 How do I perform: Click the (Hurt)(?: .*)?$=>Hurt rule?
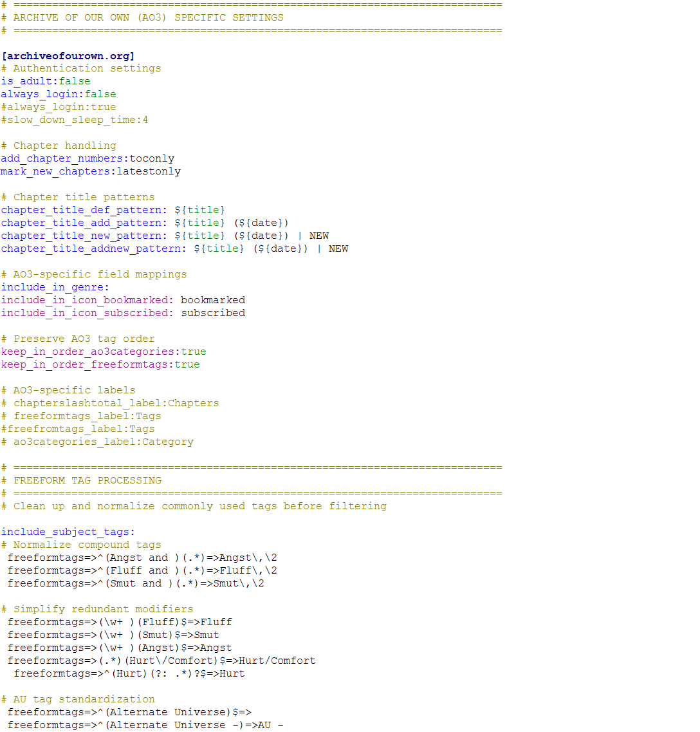point(129,673)
